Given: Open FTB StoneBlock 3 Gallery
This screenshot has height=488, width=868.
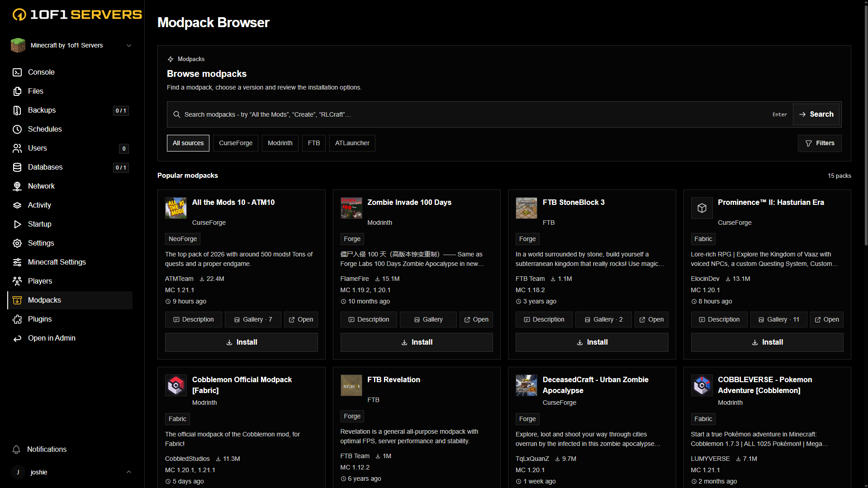Looking at the screenshot, I should tap(603, 320).
